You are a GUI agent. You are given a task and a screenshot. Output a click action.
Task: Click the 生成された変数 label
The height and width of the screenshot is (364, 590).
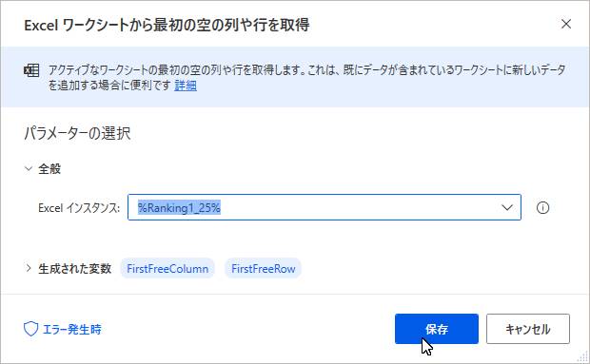[x=75, y=269]
